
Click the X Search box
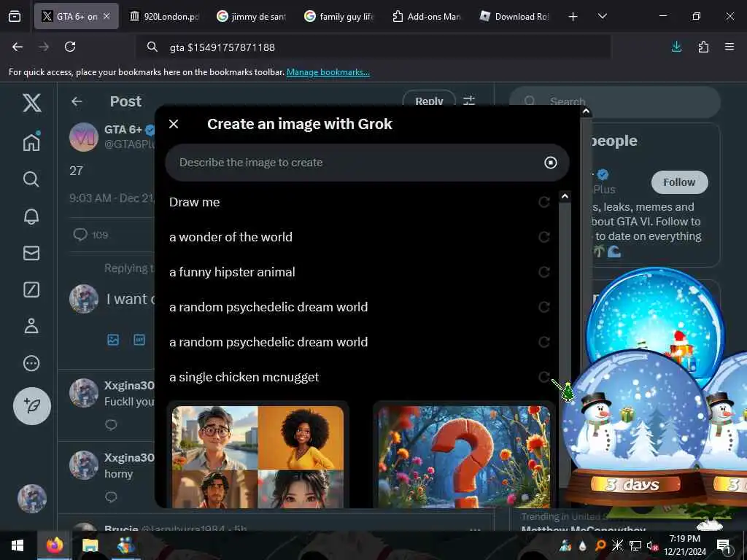pyautogui.click(x=614, y=101)
